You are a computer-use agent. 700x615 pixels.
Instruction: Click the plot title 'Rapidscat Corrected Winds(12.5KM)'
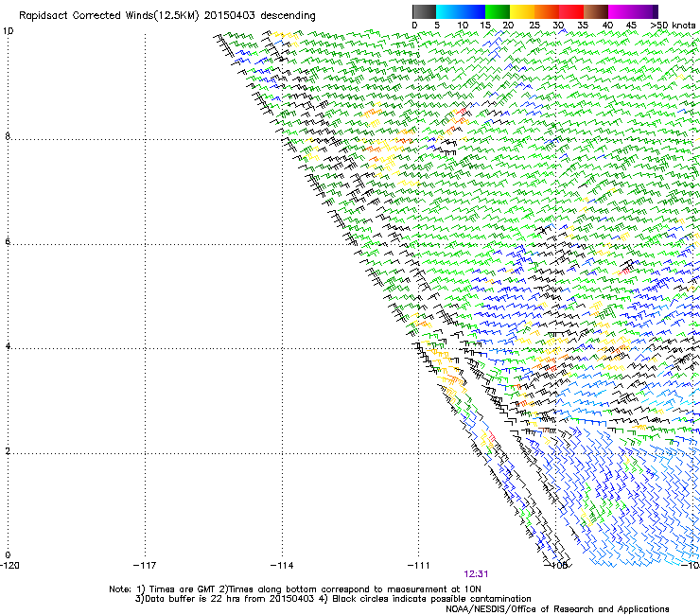(109, 16)
